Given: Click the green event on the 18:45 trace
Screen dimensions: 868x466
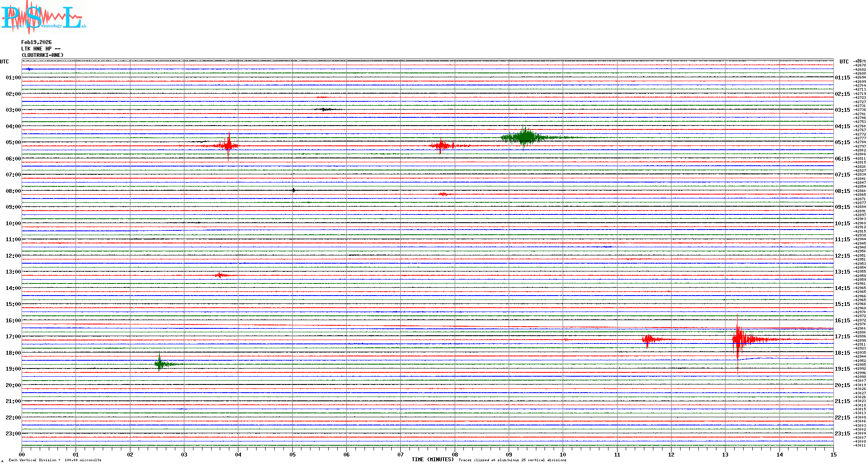Looking at the screenshot, I should pyautogui.click(x=160, y=364).
